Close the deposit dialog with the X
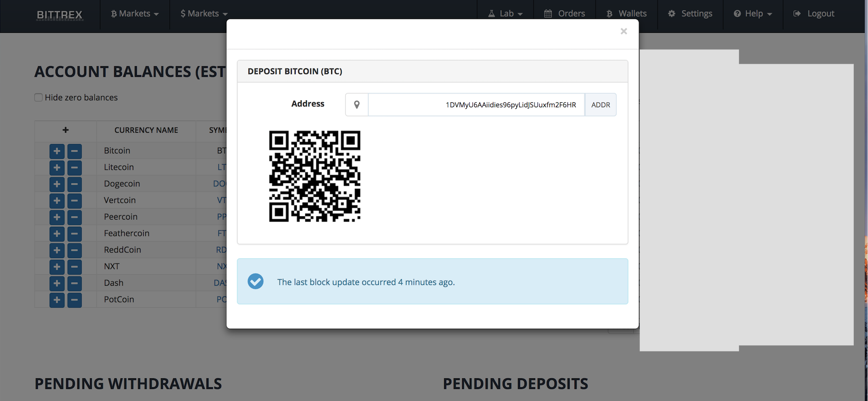 624,31
